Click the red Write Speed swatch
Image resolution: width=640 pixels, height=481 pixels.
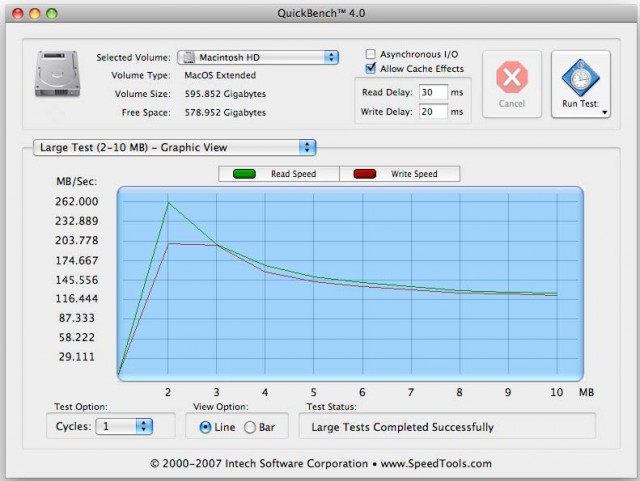tap(365, 174)
